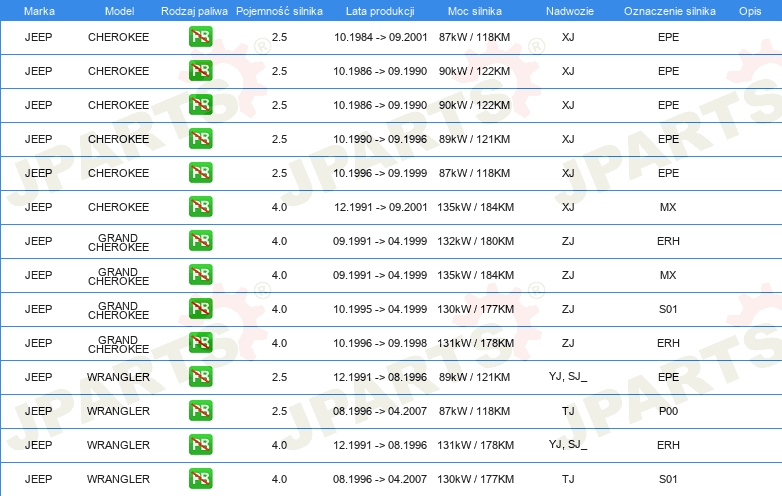
Task: Click the Opis column header
Action: [x=750, y=11]
